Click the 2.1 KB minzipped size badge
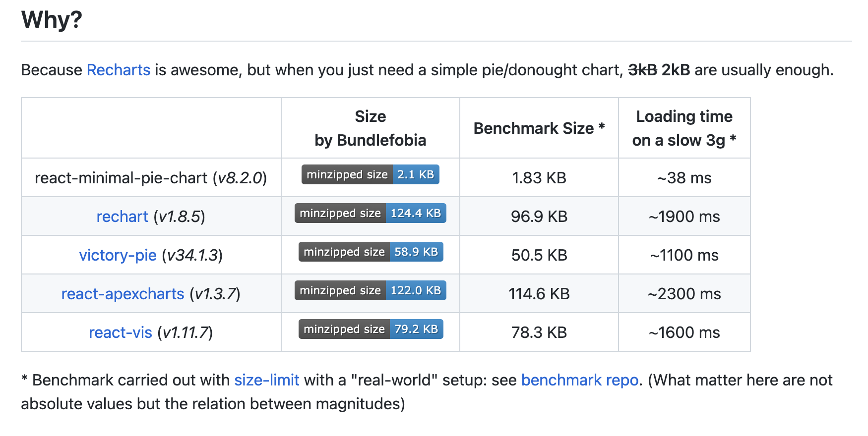 [x=370, y=174]
